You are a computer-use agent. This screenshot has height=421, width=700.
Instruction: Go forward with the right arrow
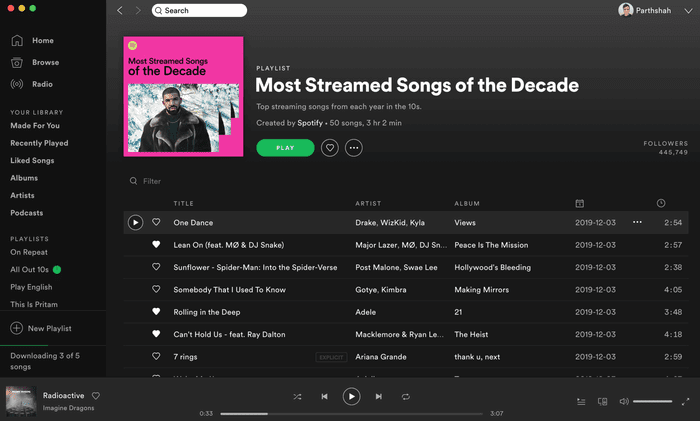[138, 10]
